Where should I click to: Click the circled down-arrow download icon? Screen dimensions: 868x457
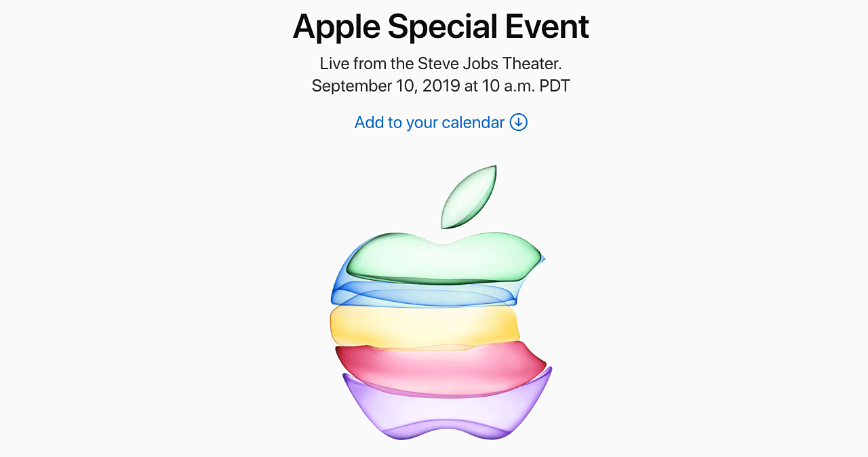[x=519, y=122]
